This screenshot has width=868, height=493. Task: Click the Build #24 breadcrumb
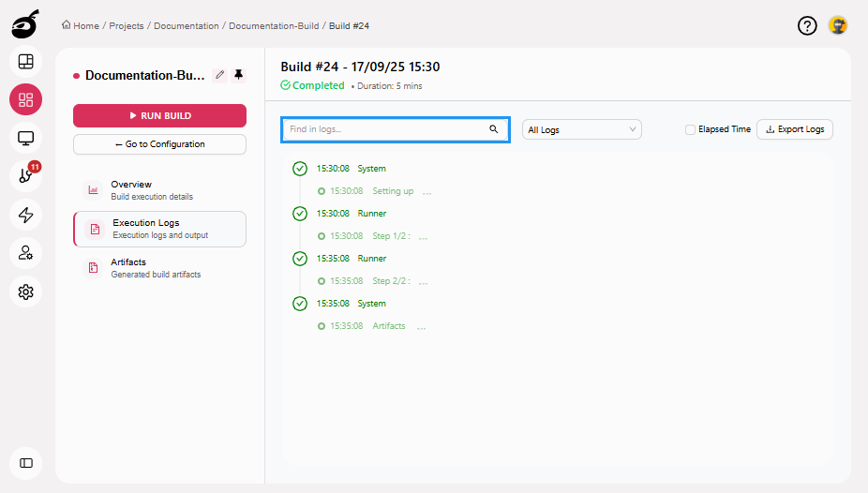pyautogui.click(x=350, y=26)
